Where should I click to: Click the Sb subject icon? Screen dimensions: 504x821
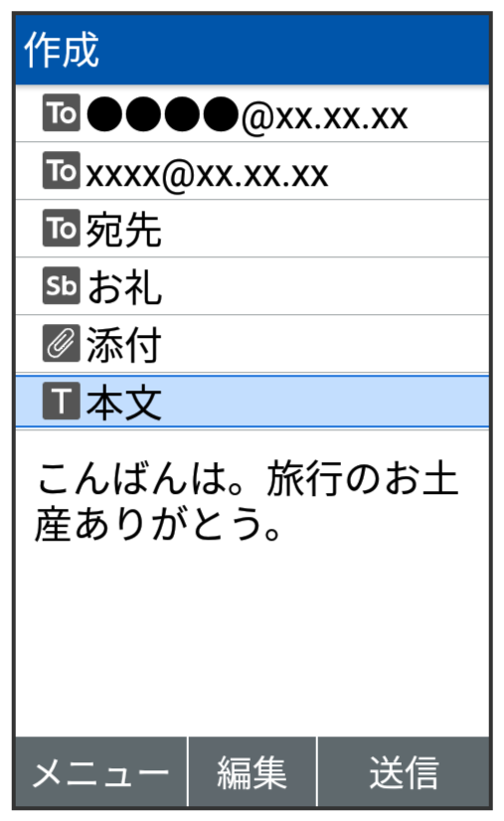pyautogui.click(x=62, y=285)
